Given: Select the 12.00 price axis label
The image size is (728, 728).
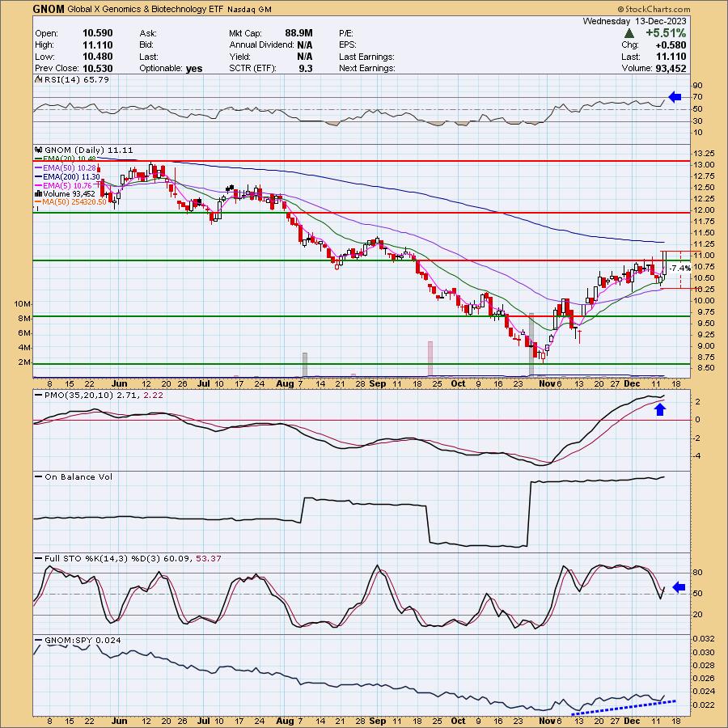Looking at the screenshot, I should (705, 210).
